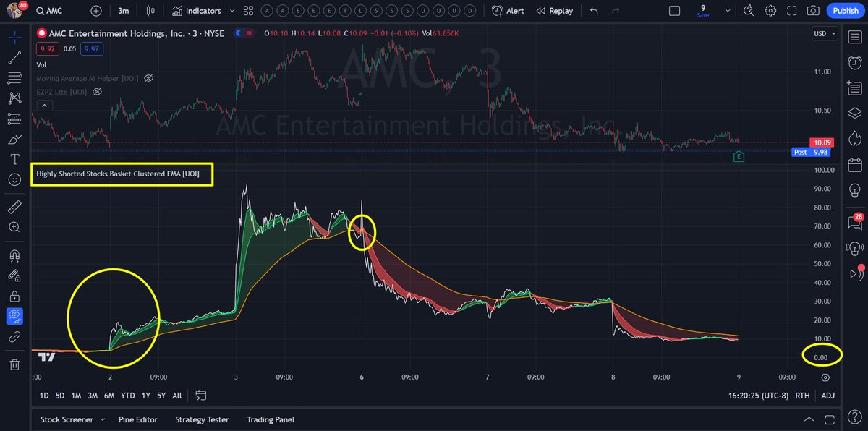
Task: Add symbol with the plus circle icon
Action: [96, 11]
